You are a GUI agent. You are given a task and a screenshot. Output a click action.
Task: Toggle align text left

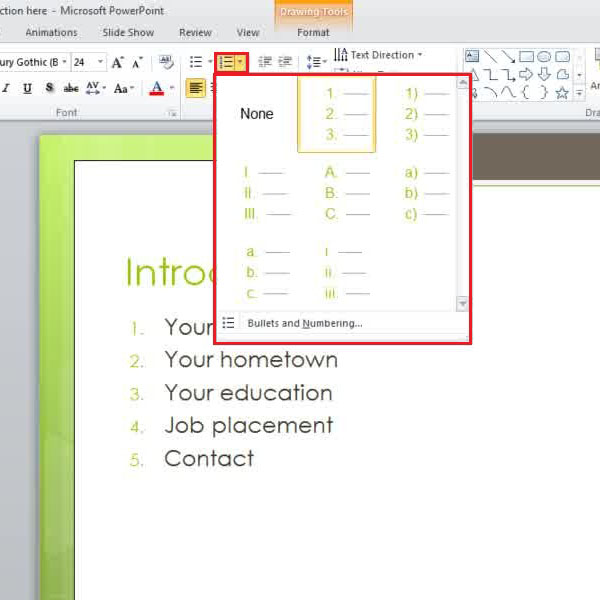[x=196, y=88]
